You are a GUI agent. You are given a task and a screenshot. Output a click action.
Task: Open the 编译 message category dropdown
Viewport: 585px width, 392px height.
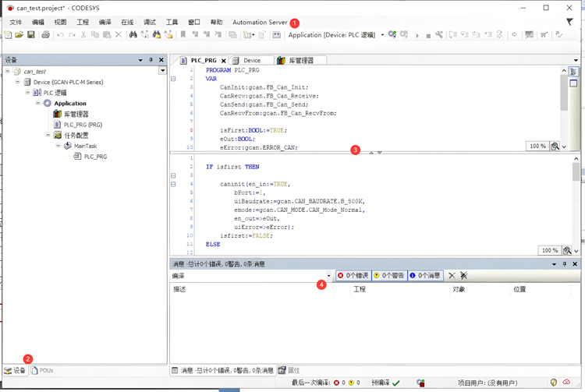[328, 275]
